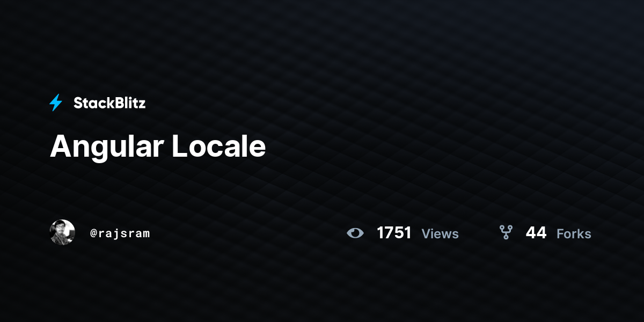Click the Views label text

click(440, 234)
